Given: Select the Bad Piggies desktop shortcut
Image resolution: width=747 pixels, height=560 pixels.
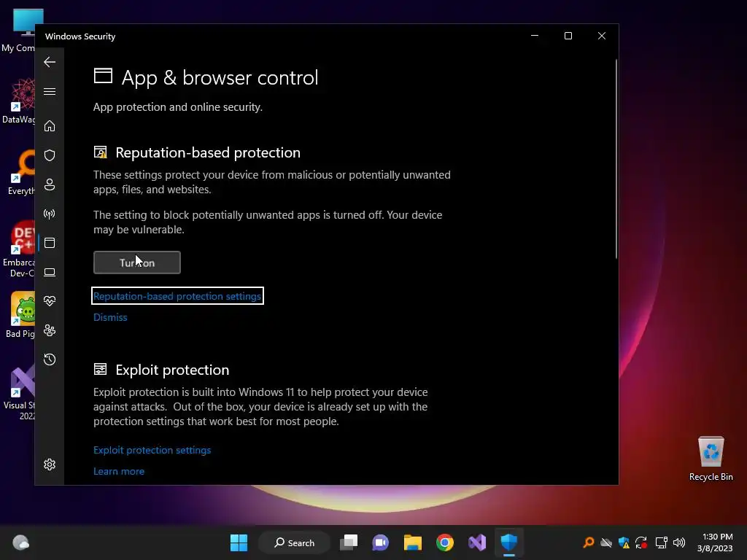Looking at the screenshot, I should point(19,315).
